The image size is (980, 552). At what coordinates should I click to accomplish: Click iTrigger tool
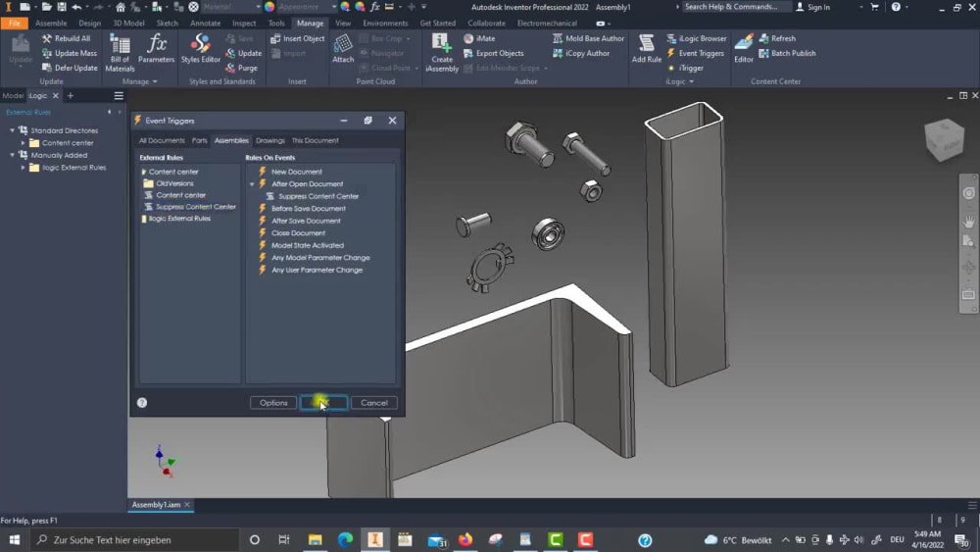click(686, 68)
